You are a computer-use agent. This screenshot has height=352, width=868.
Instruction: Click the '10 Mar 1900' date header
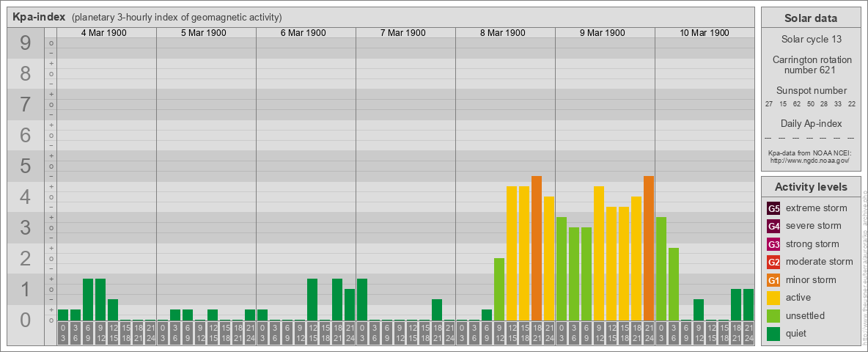(704, 33)
